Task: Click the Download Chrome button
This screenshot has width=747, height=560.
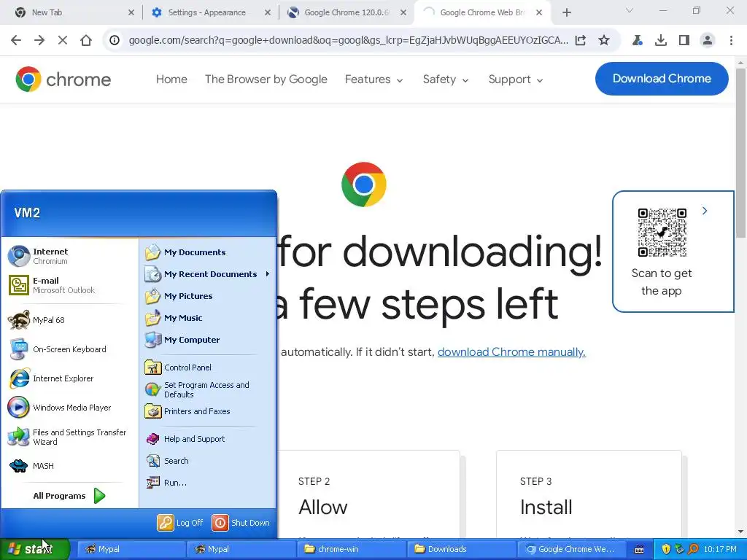Action: [x=662, y=79]
